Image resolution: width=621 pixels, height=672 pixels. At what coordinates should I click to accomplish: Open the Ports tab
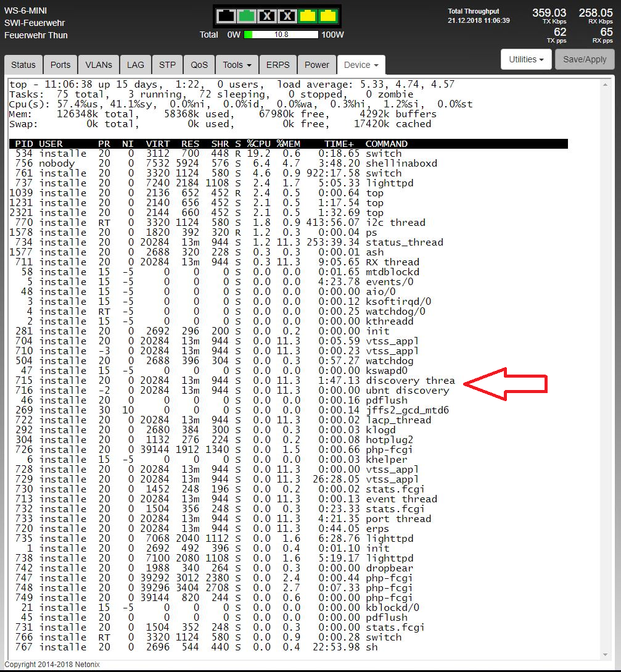click(x=60, y=65)
